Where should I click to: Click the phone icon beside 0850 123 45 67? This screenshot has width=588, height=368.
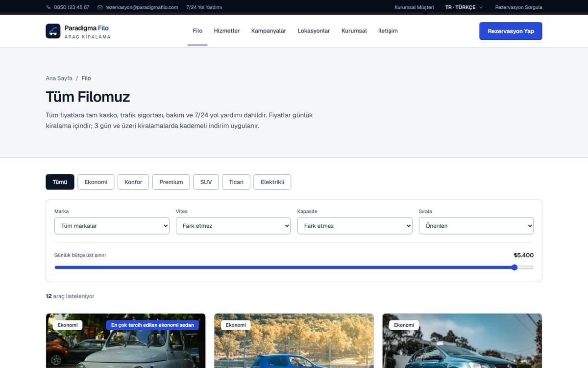coord(49,7)
